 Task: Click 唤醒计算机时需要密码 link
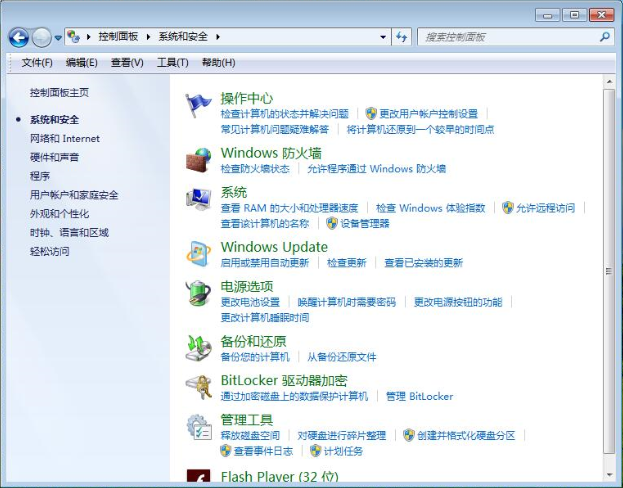346,302
